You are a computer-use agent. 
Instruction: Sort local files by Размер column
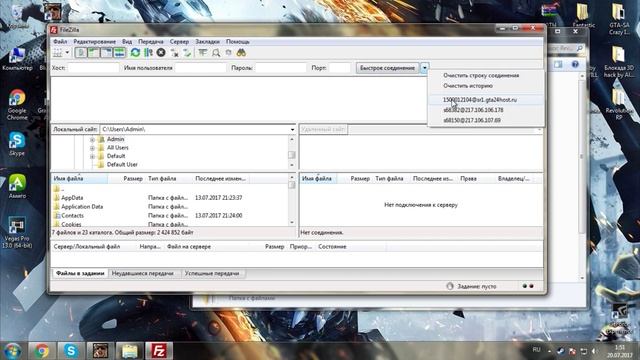tap(127, 179)
